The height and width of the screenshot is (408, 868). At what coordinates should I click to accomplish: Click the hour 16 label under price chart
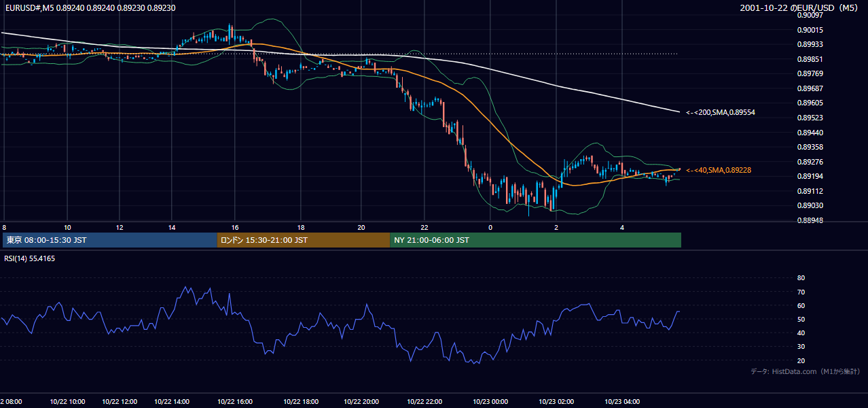(x=235, y=227)
